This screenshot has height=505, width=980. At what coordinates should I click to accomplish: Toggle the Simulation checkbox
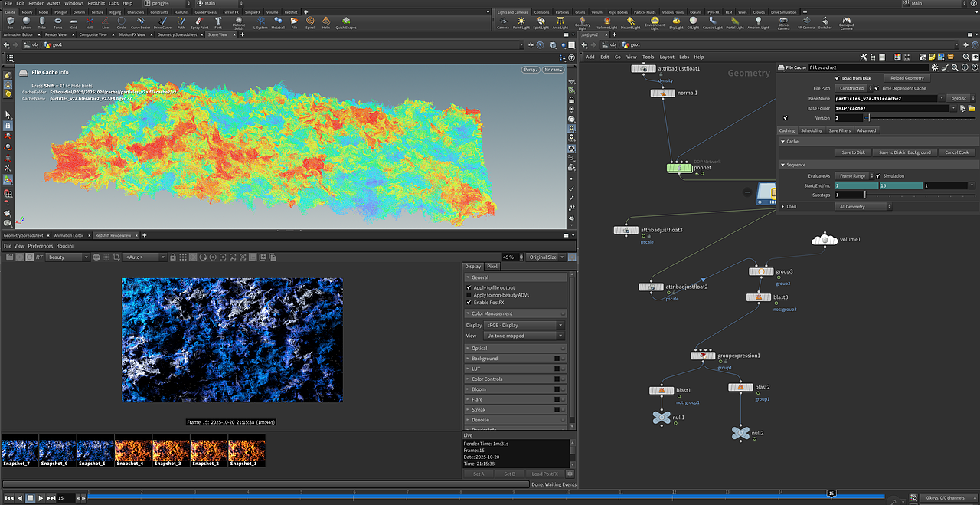(x=878, y=175)
